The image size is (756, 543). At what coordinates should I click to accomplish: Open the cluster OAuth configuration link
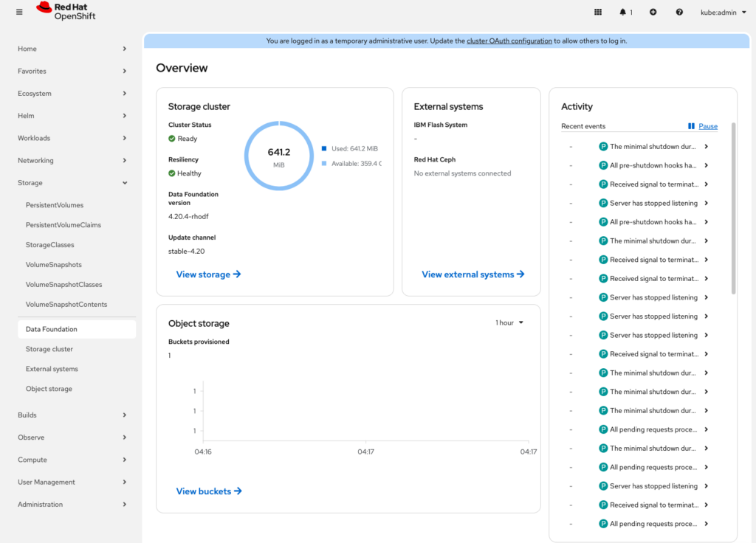pos(509,41)
